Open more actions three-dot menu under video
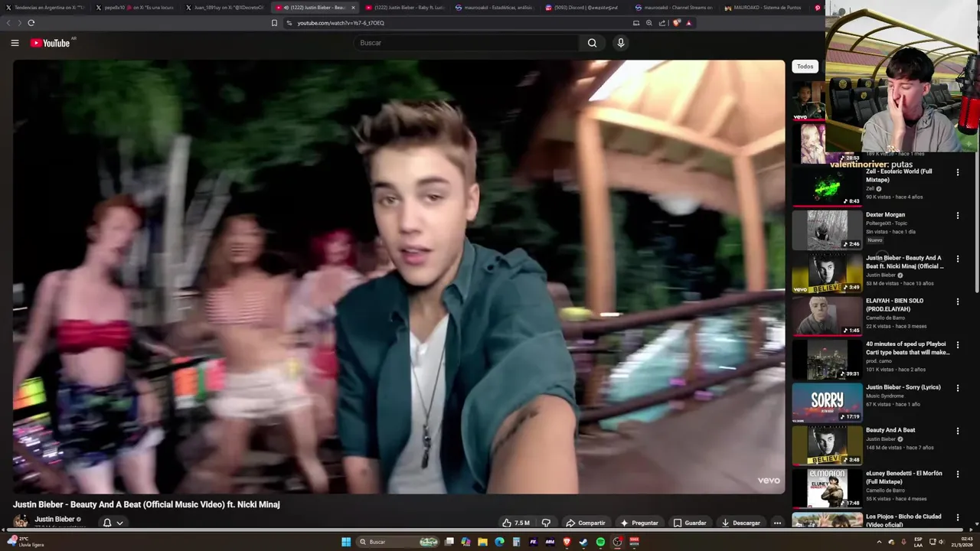 (x=777, y=523)
